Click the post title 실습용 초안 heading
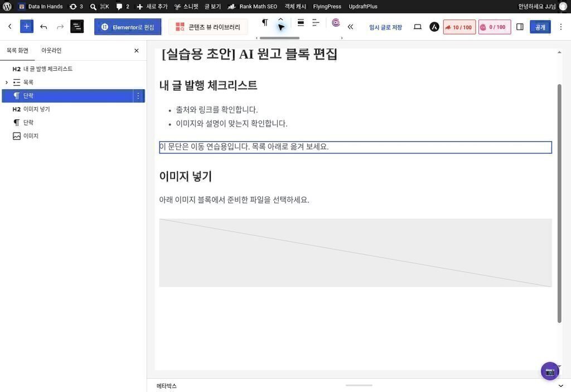This screenshot has height=392, width=571. click(249, 54)
